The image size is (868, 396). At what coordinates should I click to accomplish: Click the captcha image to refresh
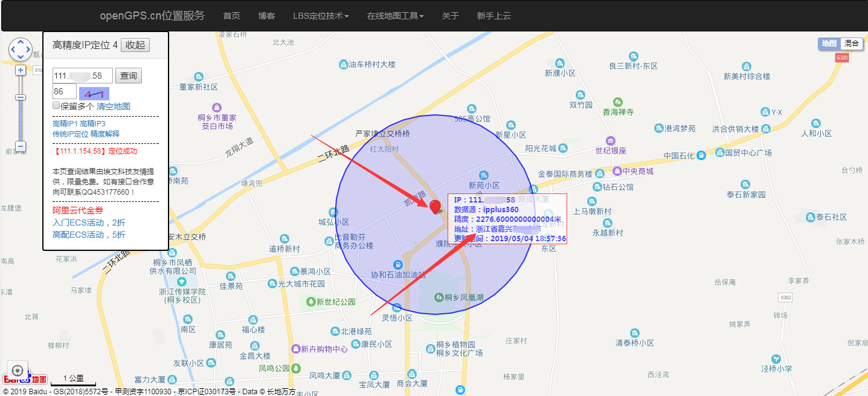coord(94,93)
